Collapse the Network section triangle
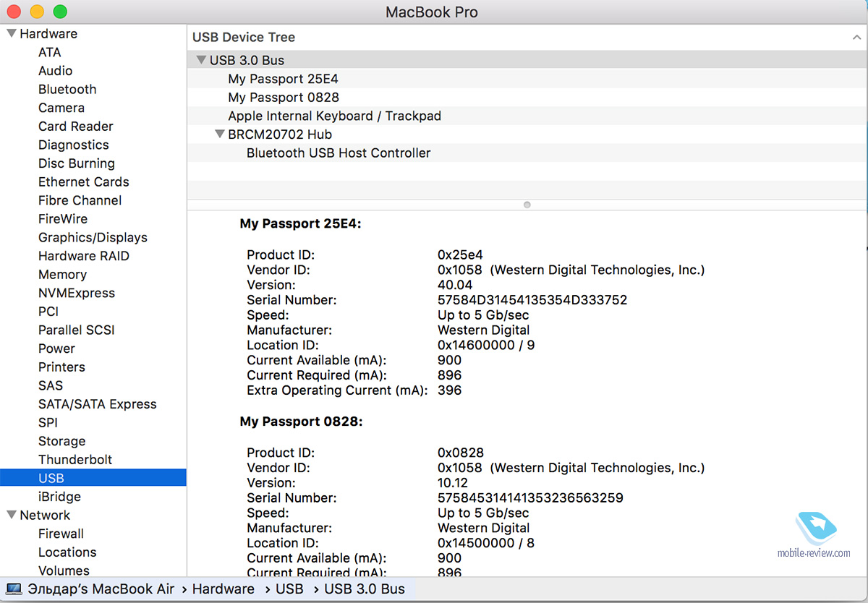This screenshot has height=603, width=868. click(12, 515)
